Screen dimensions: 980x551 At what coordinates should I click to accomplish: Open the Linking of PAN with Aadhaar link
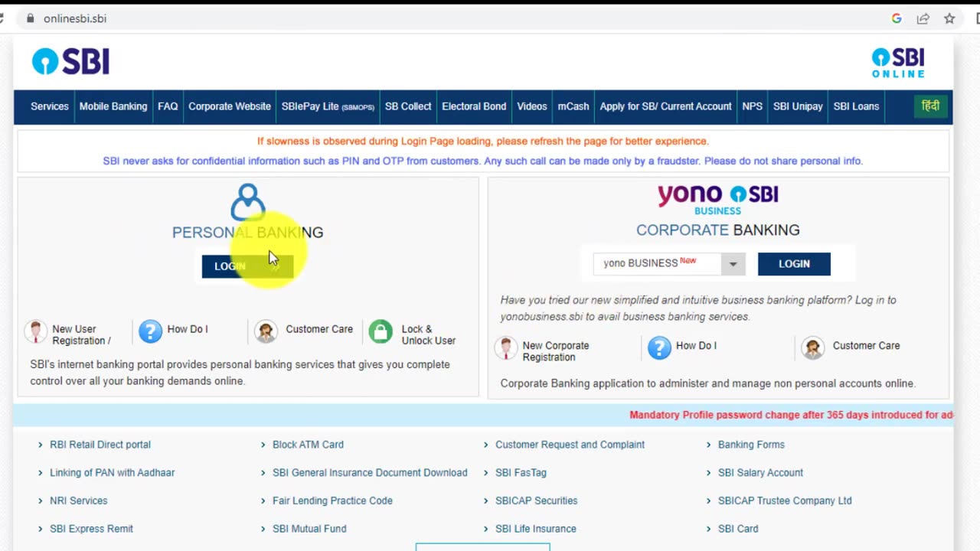(x=113, y=473)
